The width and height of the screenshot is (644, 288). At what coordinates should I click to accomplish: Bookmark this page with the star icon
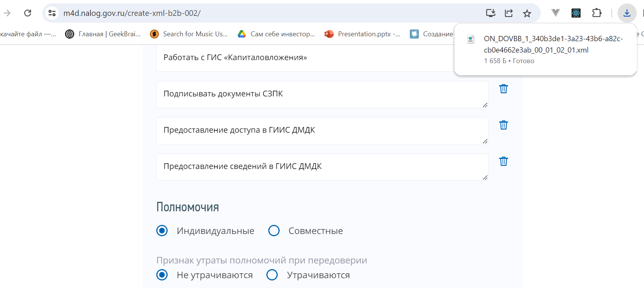527,14
